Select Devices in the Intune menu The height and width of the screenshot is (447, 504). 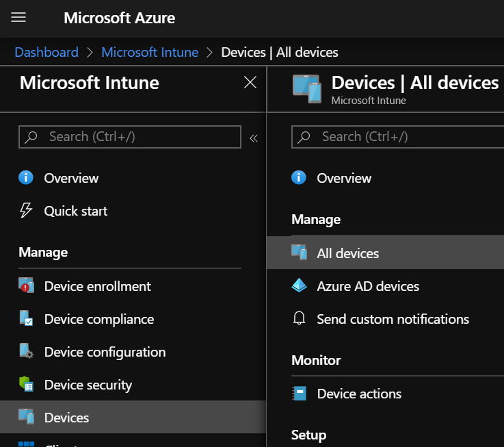(66, 418)
